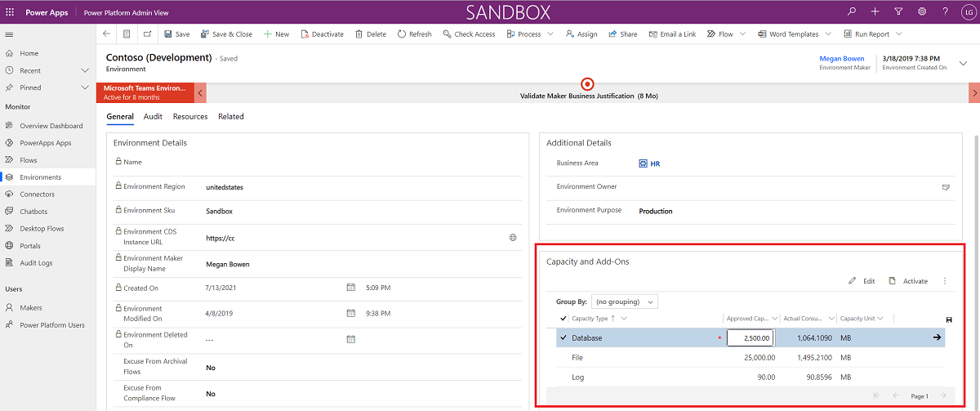Click Edit in Capacity and Add-Ons
Viewport: 980px width, 411px height.
pos(862,281)
